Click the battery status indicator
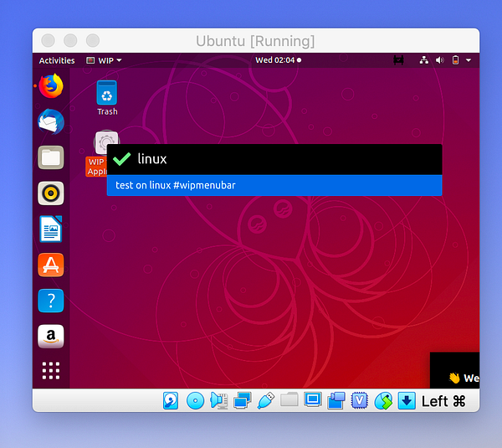 pos(455,60)
